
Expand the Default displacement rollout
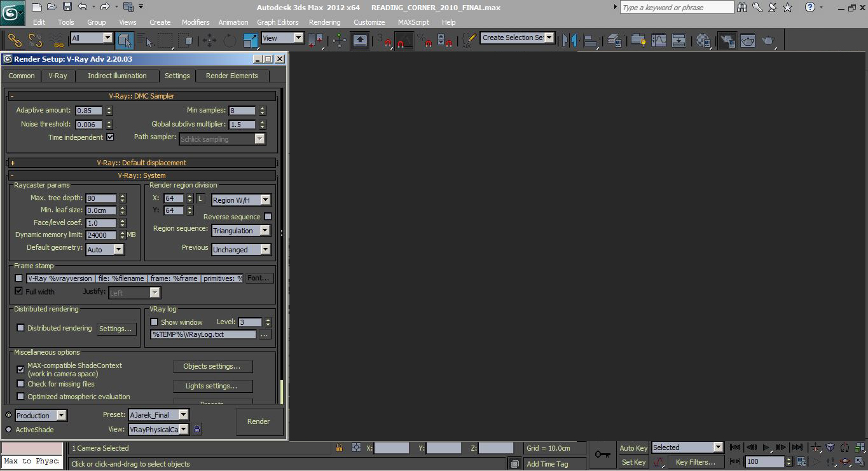click(142, 163)
